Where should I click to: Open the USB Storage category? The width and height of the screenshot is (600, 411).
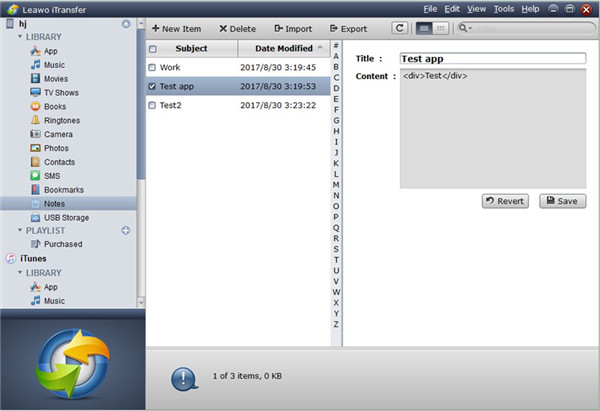click(66, 217)
